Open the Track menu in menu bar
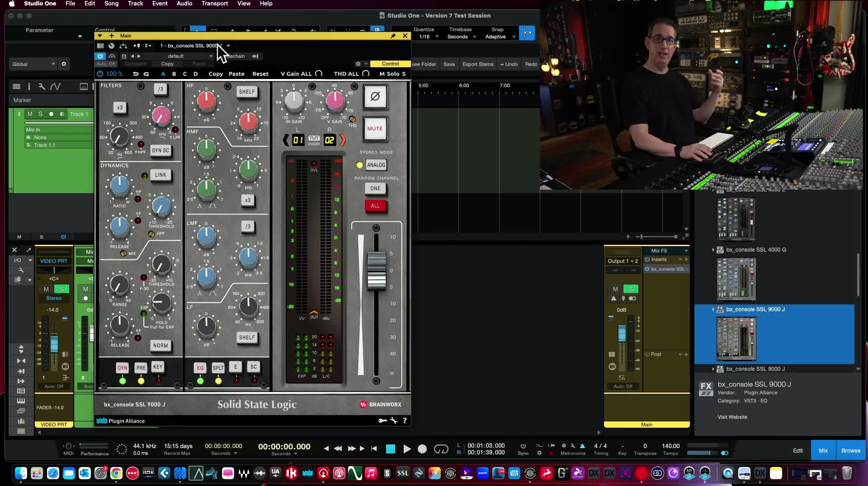Screen dimensions: 868x486 coord(135,4)
